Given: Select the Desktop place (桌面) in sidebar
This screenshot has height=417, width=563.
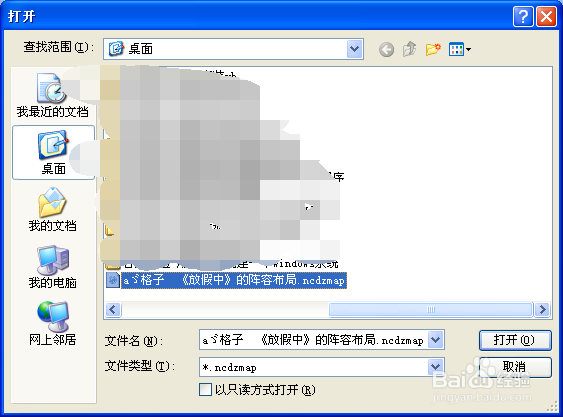Looking at the screenshot, I should (53, 153).
